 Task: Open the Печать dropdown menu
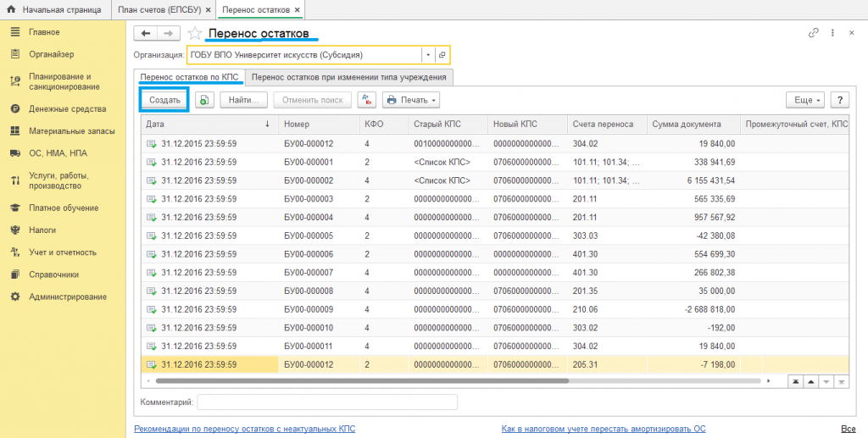[411, 100]
